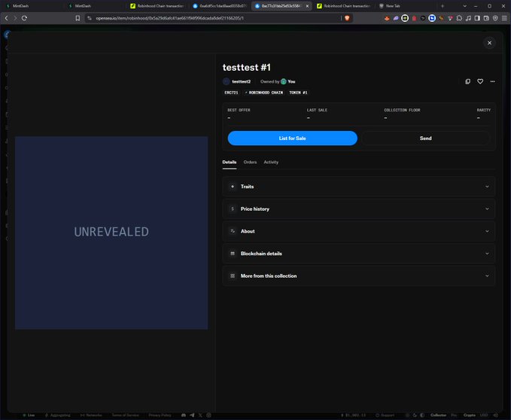Click the BEST OFFER label
This screenshot has height=420, width=511.
pyautogui.click(x=239, y=110)
